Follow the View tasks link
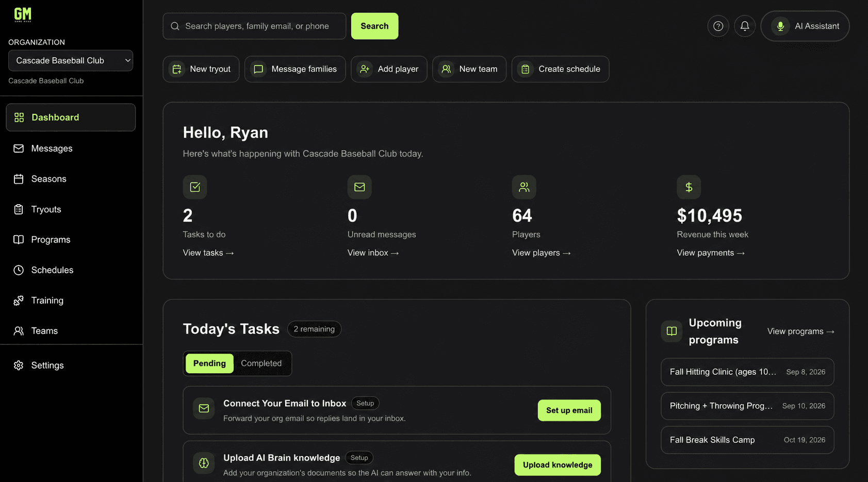868x482 pixels. click(208, 253)
